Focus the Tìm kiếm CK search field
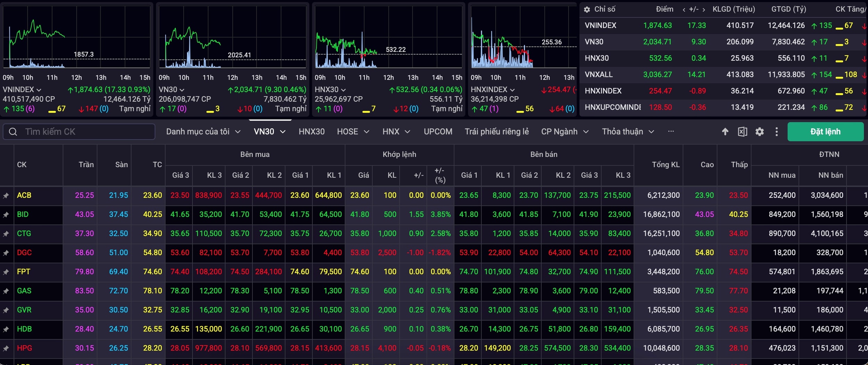The width and height of the screenshot is (868, 365). (x=79, y=132)
